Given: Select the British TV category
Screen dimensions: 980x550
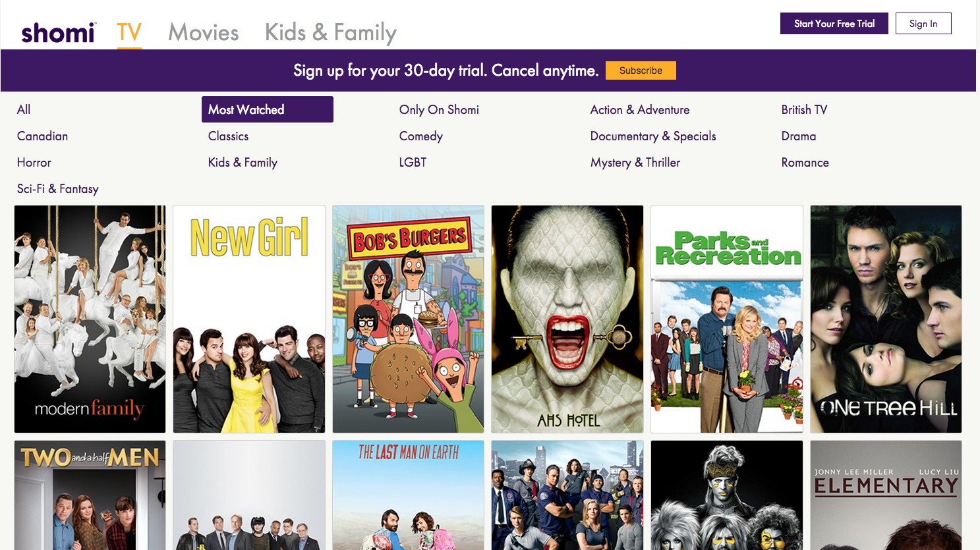Looking at the screenshot, I should (804, 110).
